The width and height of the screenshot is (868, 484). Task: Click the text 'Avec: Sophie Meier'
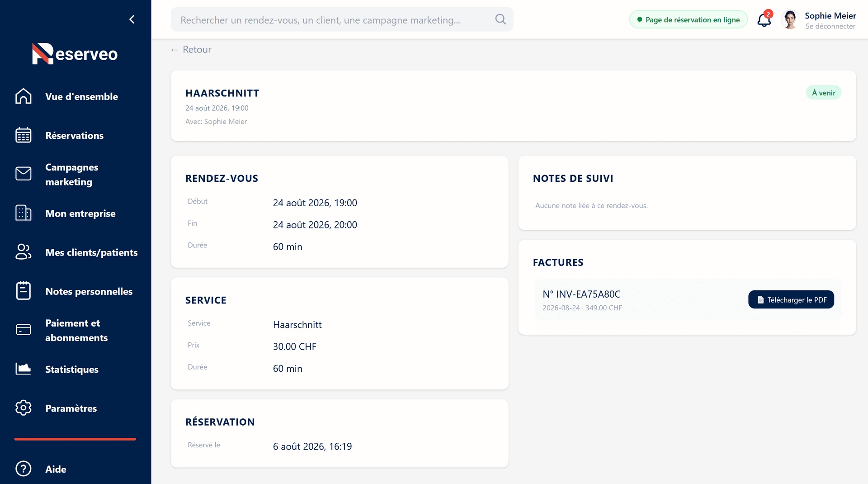(x=216, y=121)
